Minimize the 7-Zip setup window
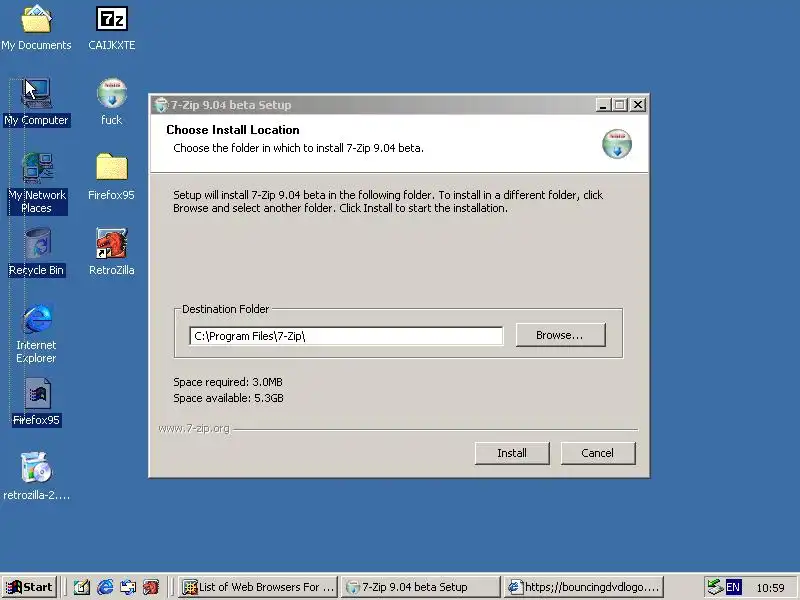This screenshot has width=800, height=600. (604, 105)
